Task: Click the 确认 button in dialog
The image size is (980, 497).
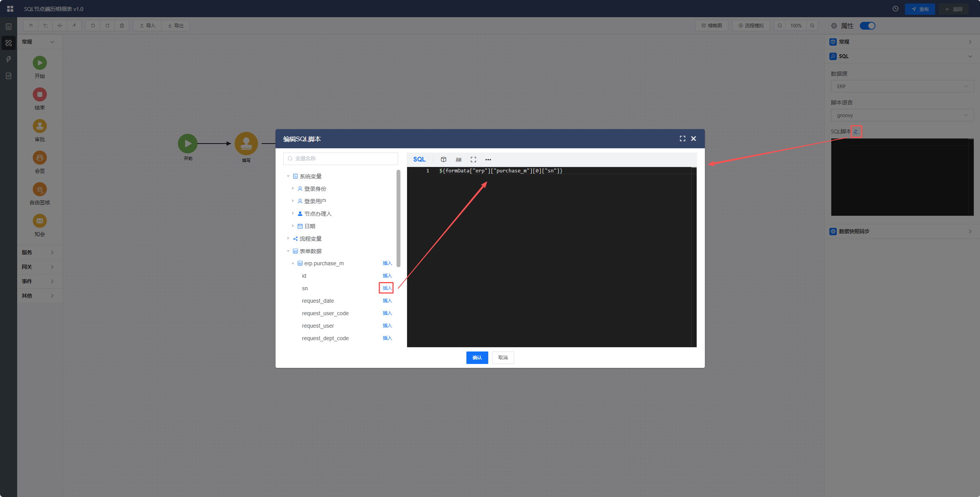Action: click(x=477, y=358)
